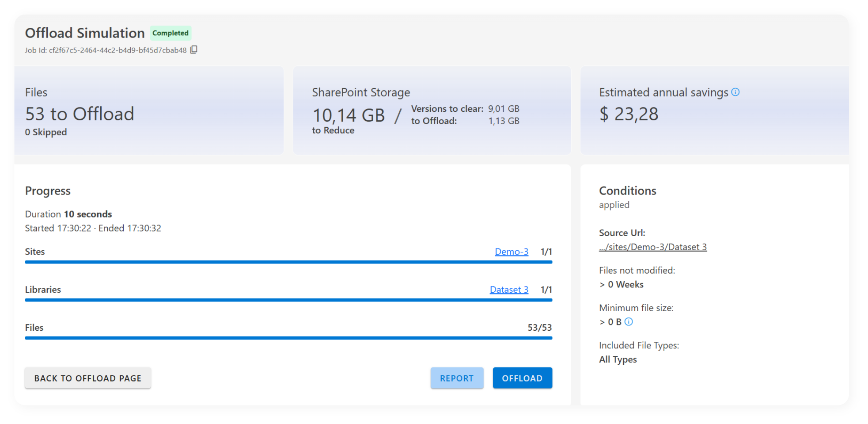Follow the Source Url sites/Demo-3/Dataset 3 link
The width and height of the screenshot is (868, 424).
tap(652, 247)
